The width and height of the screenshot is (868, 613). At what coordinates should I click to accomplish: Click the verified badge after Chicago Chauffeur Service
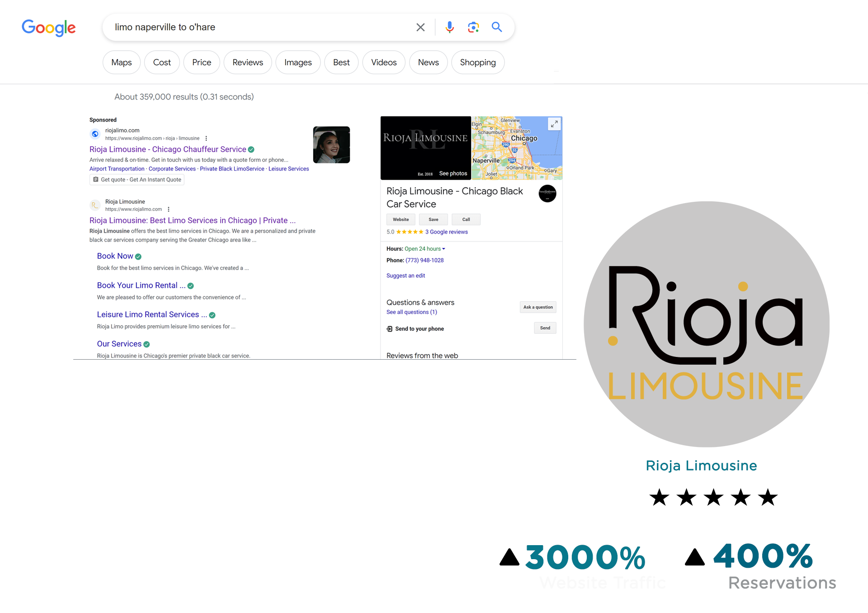tap(251, 150)
